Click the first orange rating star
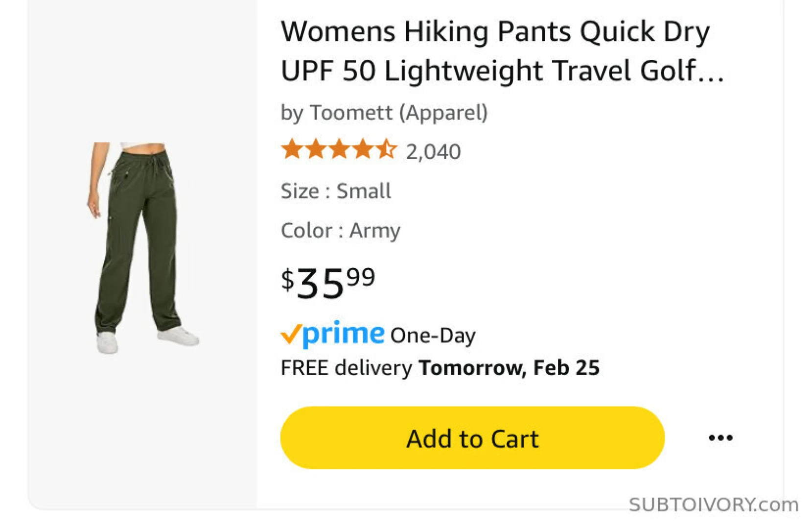The height and width of the screenshot is (529, 812). coord(292,149)
